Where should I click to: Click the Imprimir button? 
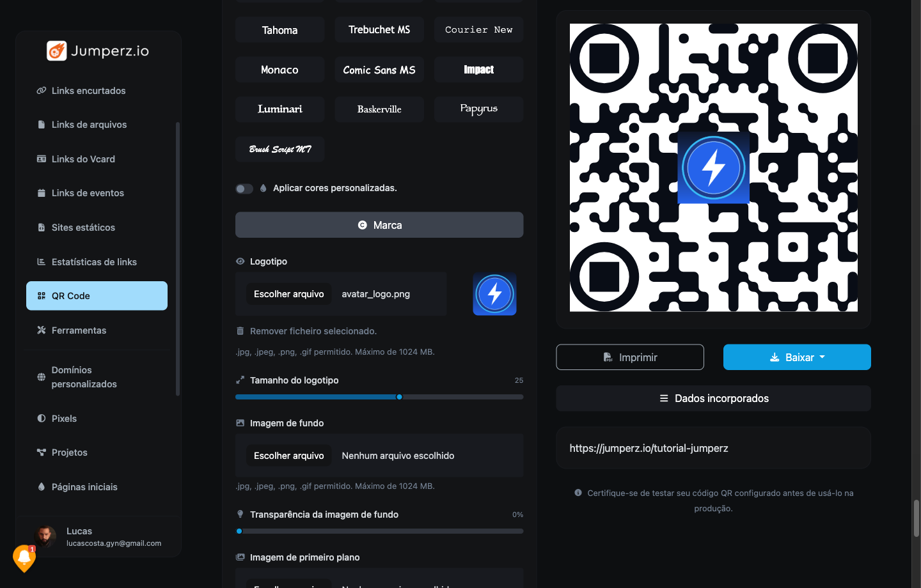pyautogui.click(x=630, y=357)
